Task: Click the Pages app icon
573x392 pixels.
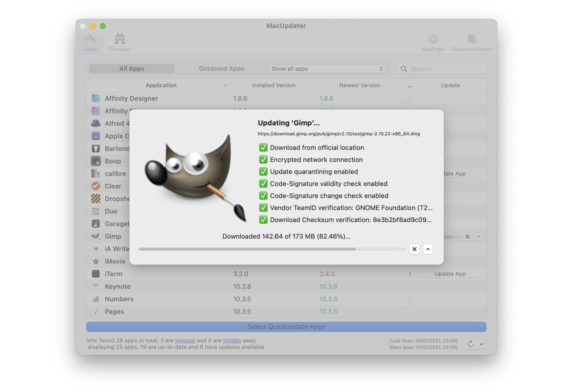Action: (x=96, y=311)
